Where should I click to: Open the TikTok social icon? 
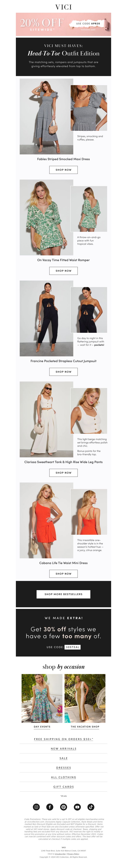click(x=91, y=807)
